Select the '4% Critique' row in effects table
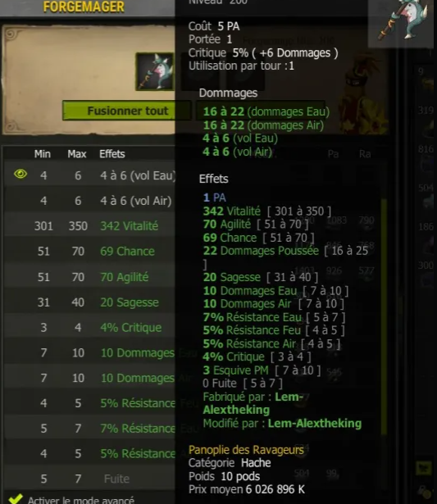The height and width of the screenshot is (504, 437). [x=89, y=328]
